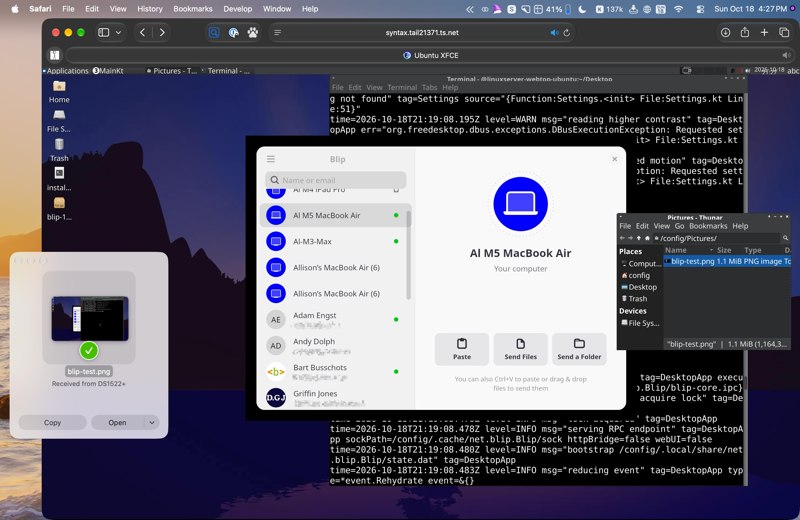
Task: Click blip-1... package desktop icon
Action: (x=59, y=209)
